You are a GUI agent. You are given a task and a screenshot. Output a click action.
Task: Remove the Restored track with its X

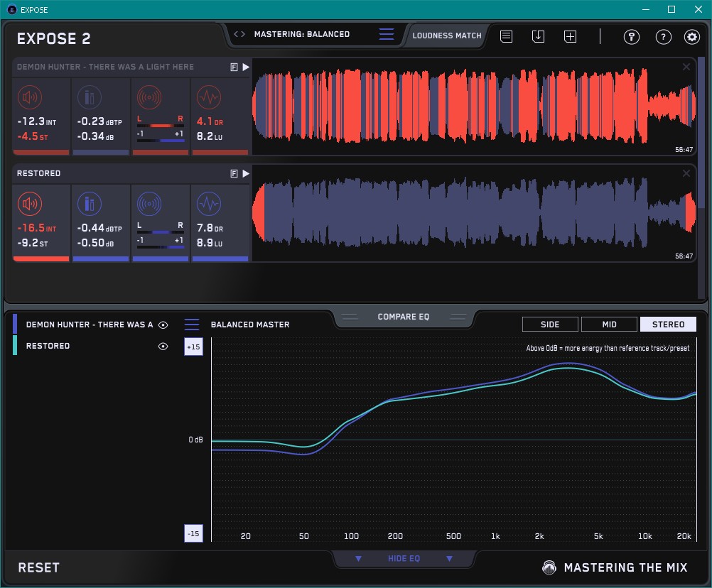tap(686, 173)
